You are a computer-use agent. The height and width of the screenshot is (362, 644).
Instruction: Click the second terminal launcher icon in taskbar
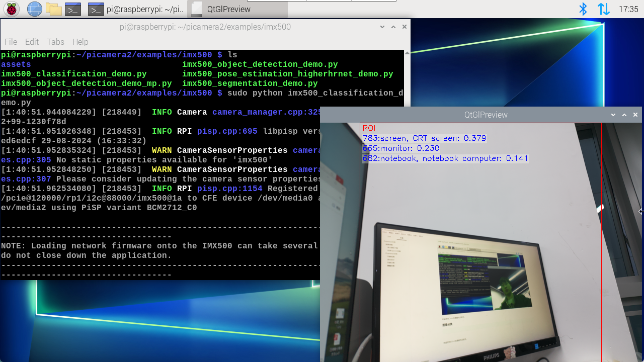click(x=96, y=9)
